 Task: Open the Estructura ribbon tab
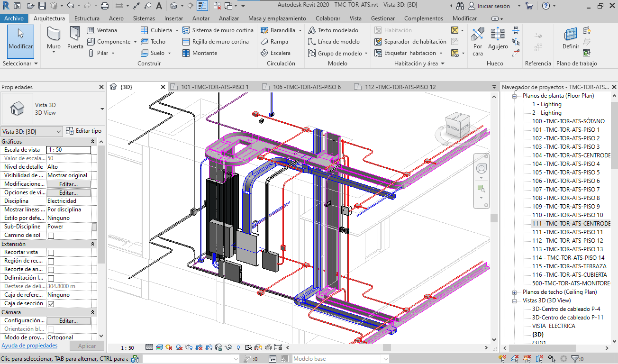87,18
